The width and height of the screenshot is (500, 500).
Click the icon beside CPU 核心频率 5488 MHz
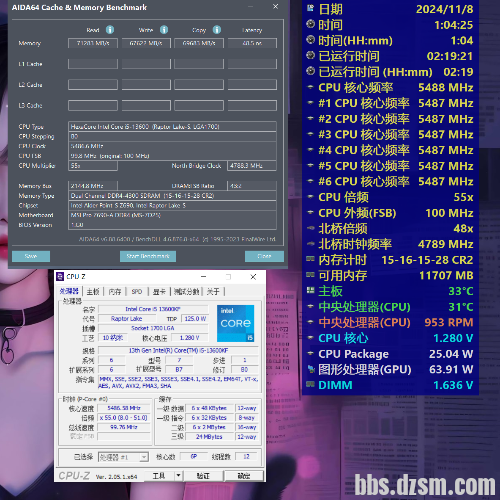click(310, 87)
